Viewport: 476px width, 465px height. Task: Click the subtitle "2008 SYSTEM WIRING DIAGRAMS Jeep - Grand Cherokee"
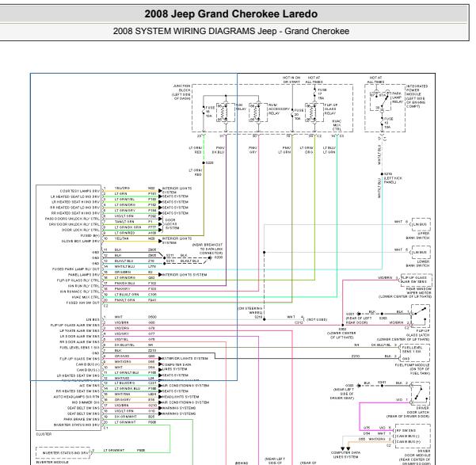tap(231, 31)
